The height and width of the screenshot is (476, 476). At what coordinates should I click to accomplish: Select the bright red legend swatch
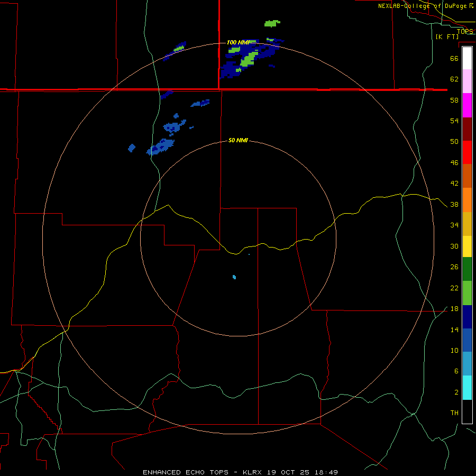467,153
